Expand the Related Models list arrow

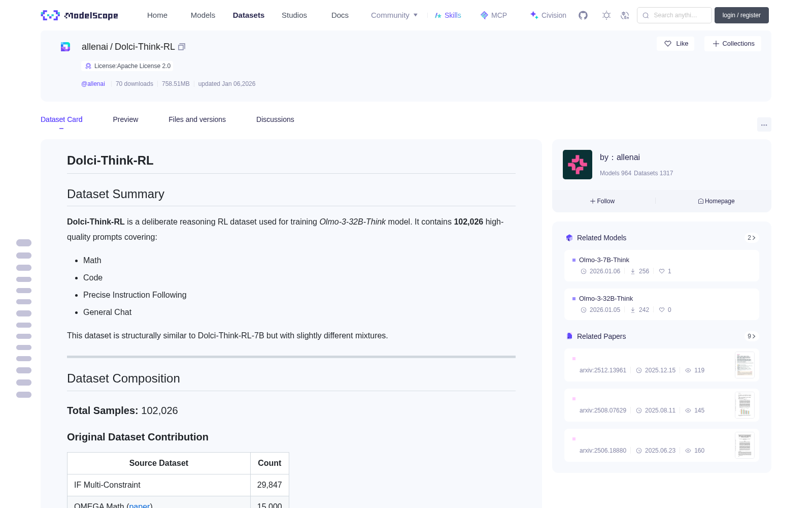752,238
